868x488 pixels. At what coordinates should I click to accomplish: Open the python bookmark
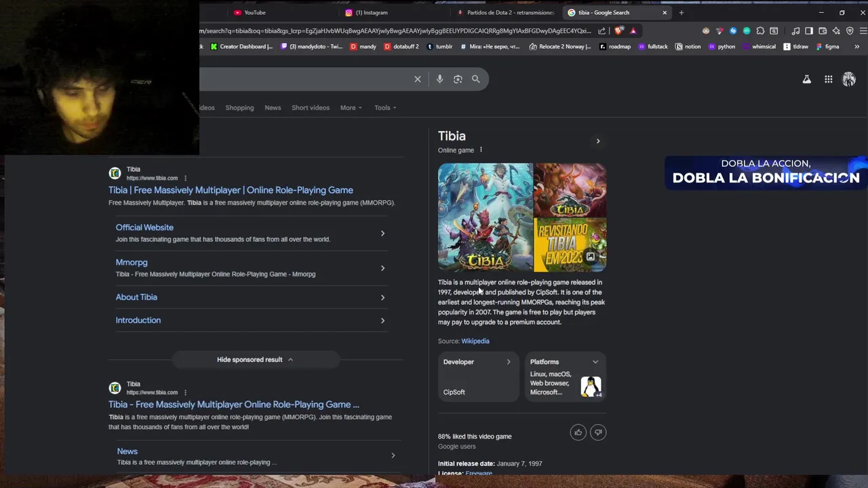[x=722, y=47]
